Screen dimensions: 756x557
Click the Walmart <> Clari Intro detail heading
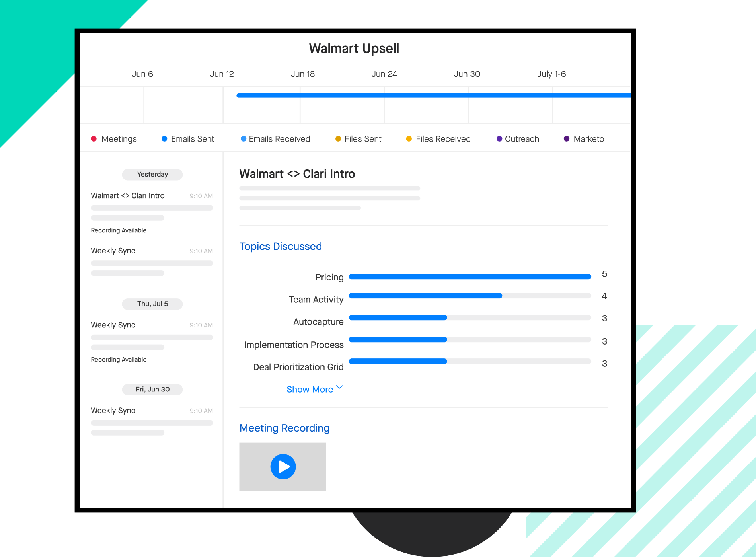[x=297, y=174]
